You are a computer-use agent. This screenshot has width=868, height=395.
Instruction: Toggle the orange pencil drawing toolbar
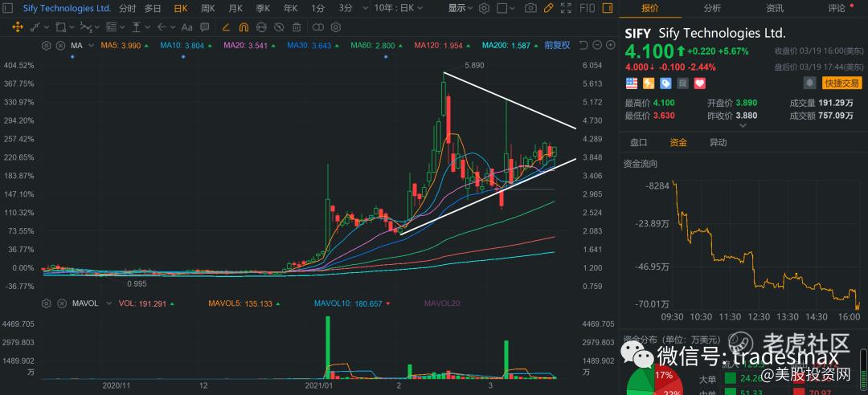click(548, 8)
